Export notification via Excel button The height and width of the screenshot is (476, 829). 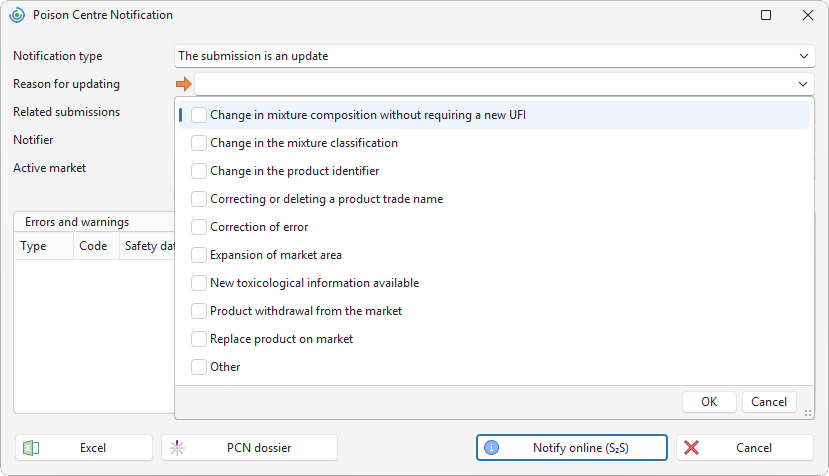(x=84, y=448)
